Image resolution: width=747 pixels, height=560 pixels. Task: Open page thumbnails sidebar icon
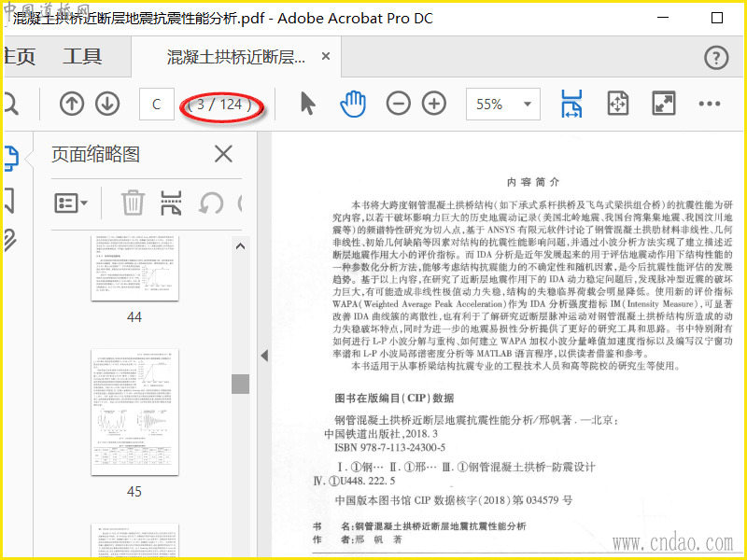click(11, 158)
